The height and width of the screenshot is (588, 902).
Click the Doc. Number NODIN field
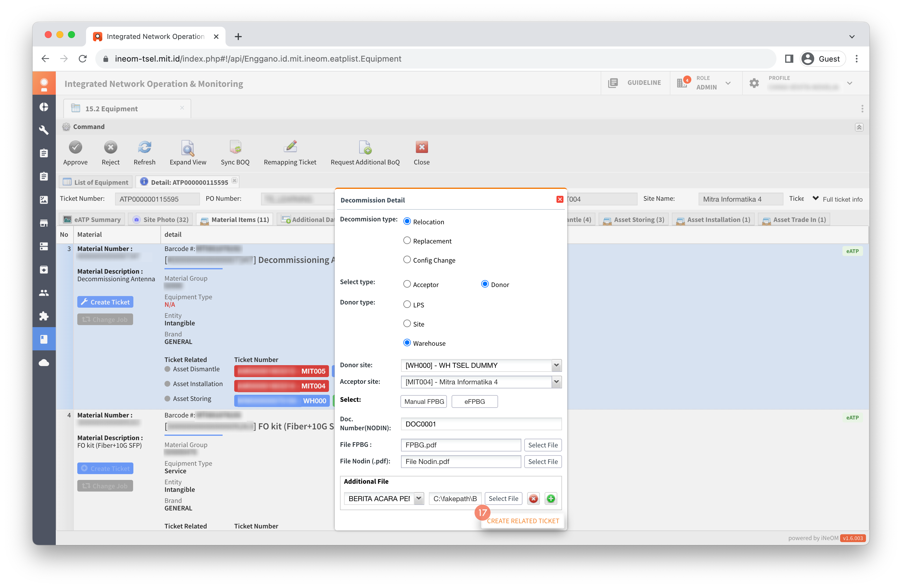(x=481, y=424)
